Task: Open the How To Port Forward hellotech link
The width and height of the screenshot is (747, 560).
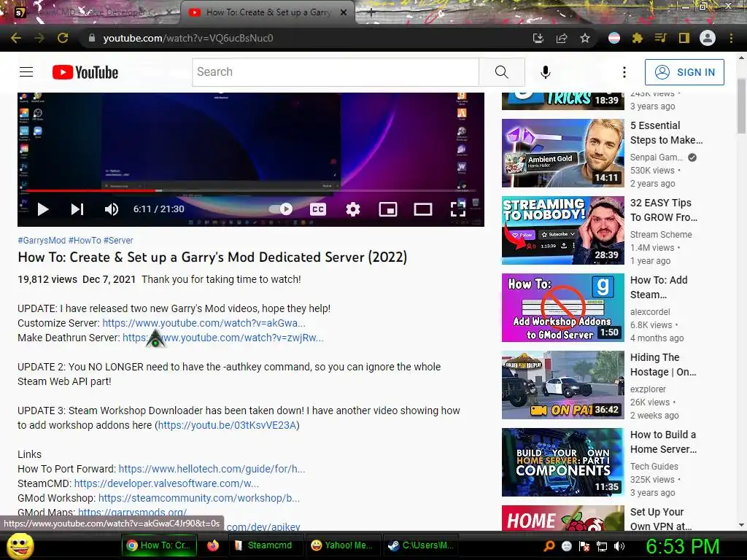Action: (212, 469)
